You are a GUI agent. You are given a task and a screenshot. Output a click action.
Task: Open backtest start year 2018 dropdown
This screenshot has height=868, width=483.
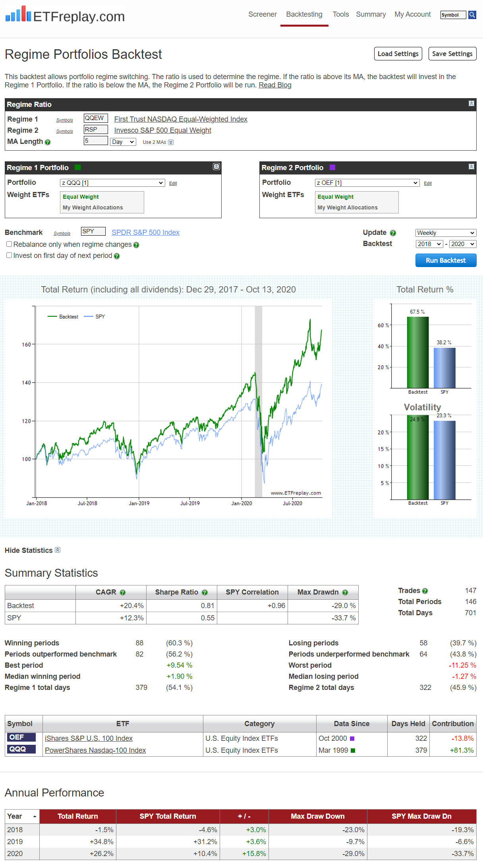429,244
